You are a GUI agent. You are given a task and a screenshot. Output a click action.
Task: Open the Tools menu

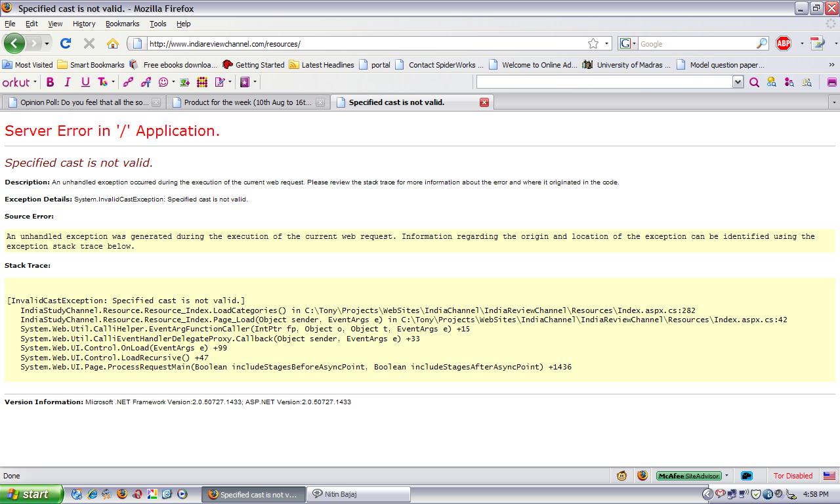click(158, 24)
